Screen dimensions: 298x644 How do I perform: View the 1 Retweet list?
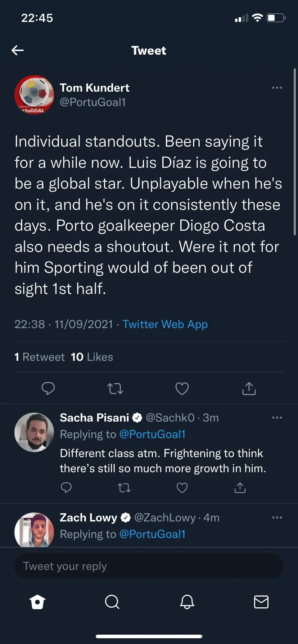coord(40,357)
